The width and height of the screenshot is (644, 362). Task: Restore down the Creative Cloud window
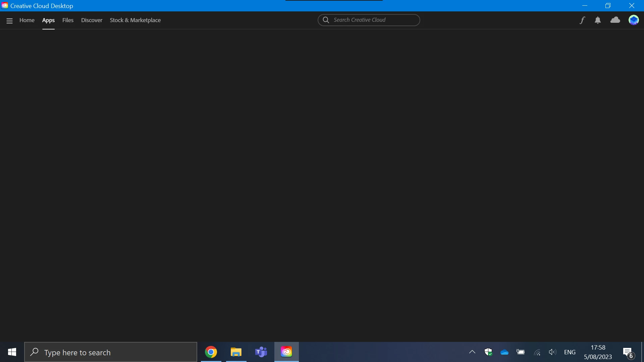608,6
